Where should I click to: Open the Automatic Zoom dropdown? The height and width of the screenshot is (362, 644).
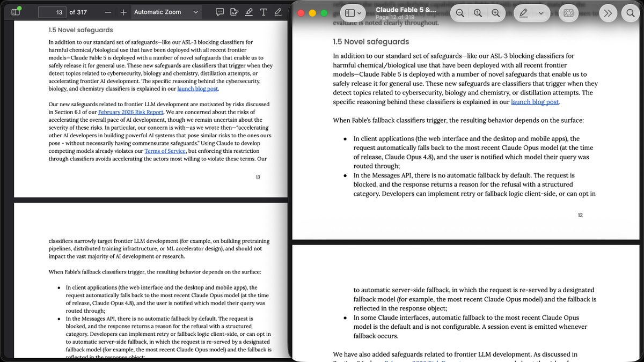[x=166, y=12]
